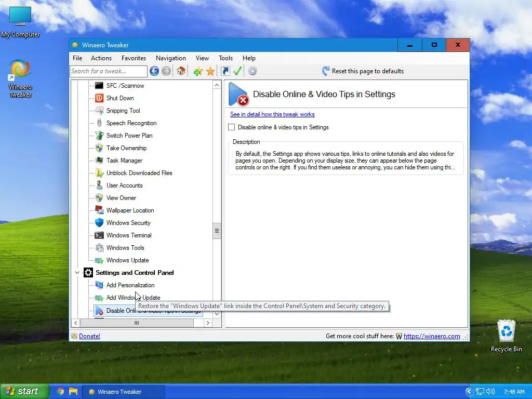Add tweak to favorites plus-star icon
The width and height of the screenshot is (532, 399).
point(198,71)
